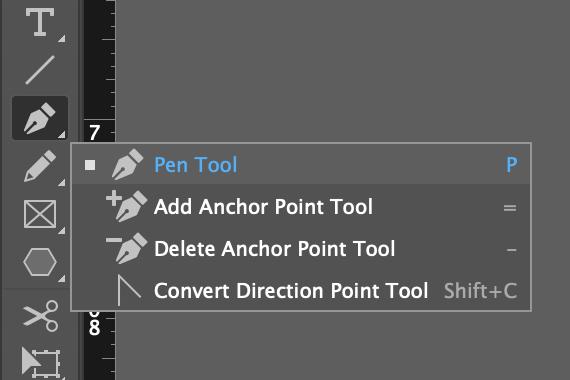This screenshot has height=380, width=570.
Task: Click the highlighted Pen tool toolbar button
Action: point(40,118)
